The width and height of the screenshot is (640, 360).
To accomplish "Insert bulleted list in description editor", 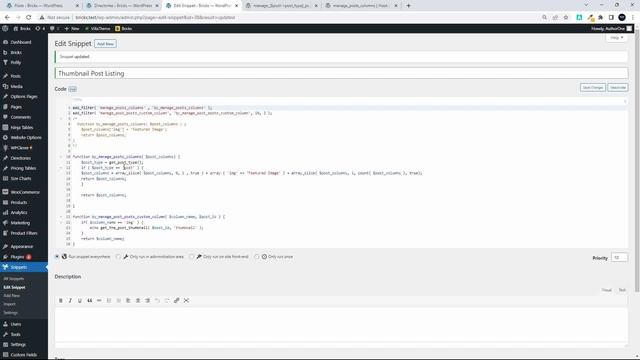I will tap(109, 300).
